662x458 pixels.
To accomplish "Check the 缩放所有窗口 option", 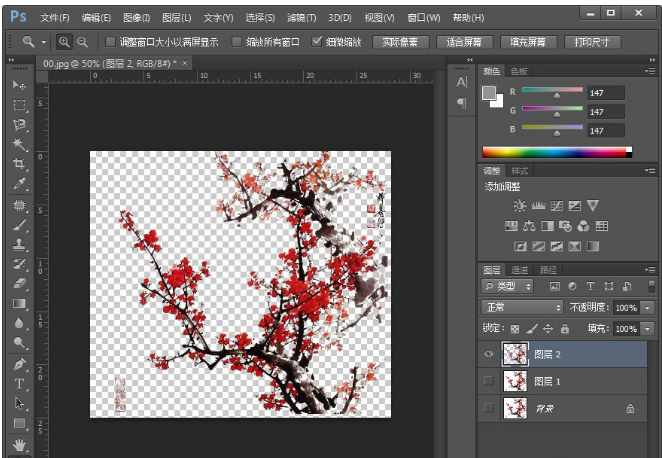I will (x=237, y=42).
